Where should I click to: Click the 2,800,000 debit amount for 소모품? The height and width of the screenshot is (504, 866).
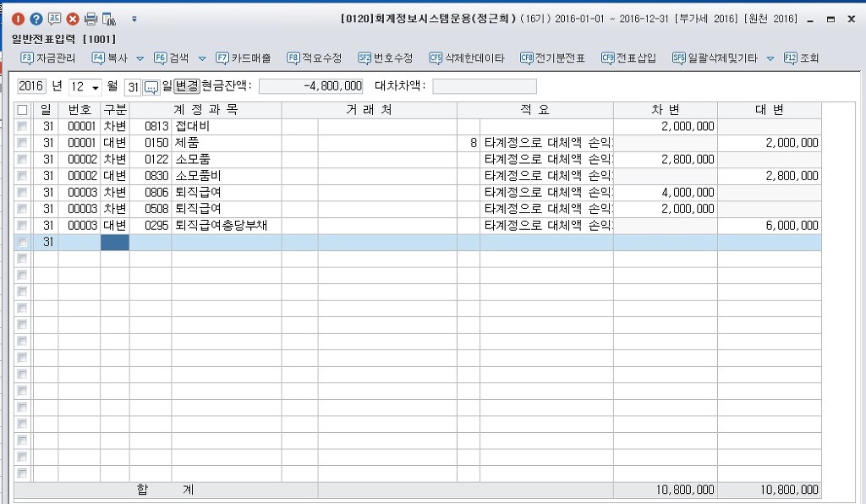pyautogui.click(x=666, y=160)
